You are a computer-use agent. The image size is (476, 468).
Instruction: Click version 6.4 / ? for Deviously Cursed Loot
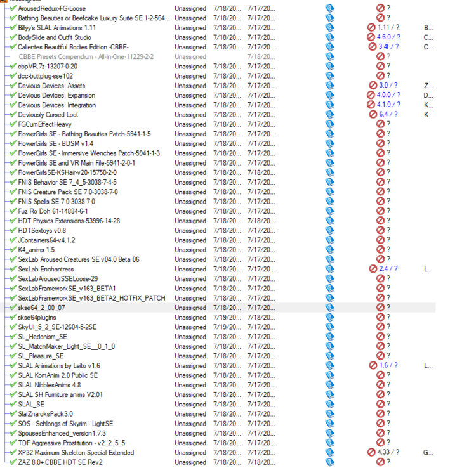click(x=388, y=114)
